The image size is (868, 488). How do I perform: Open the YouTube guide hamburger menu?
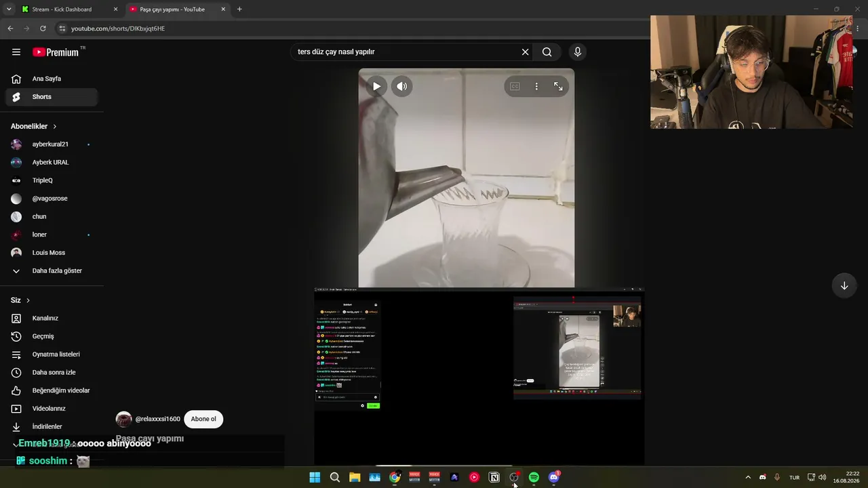(x=16, y=52)
